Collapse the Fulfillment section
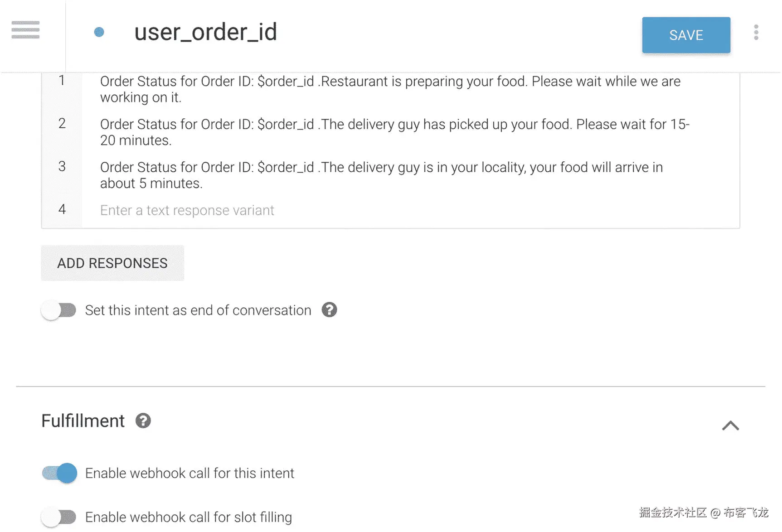The width and height of the screenshot is (782, 532). pyautogui.click(x=730, y=426)
